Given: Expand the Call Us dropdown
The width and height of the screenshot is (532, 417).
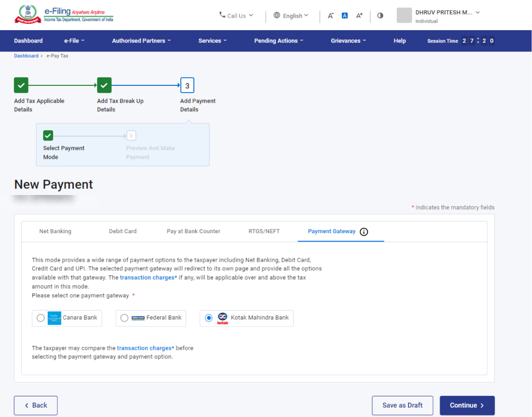Looking at the screenshot, I should pos(237,15).
